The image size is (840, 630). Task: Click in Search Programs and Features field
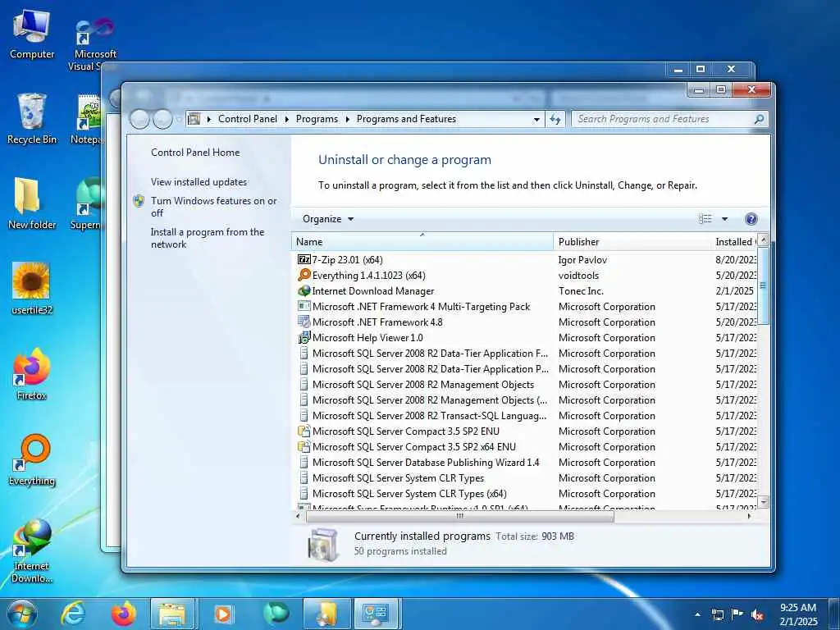pos(663,119)
